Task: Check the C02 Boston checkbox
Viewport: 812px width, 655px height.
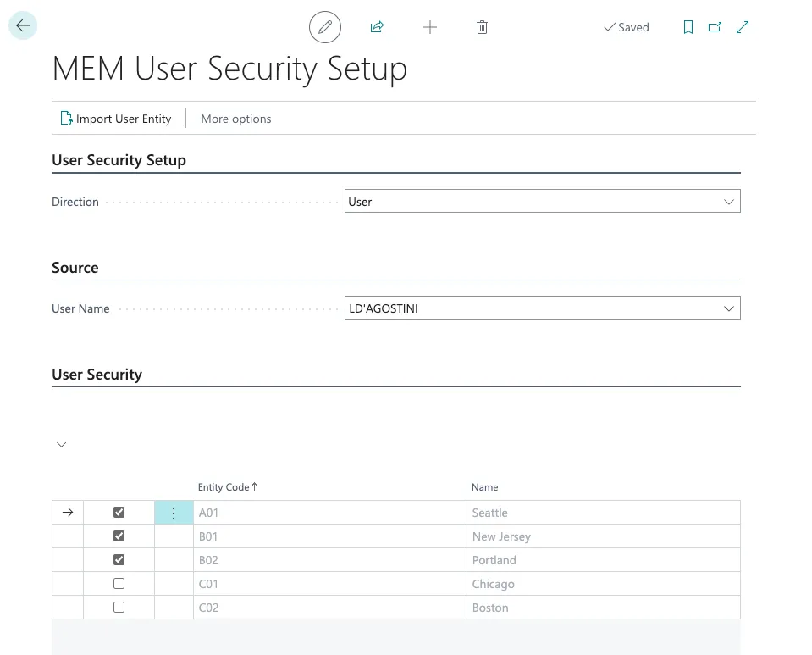Action: 119,608
